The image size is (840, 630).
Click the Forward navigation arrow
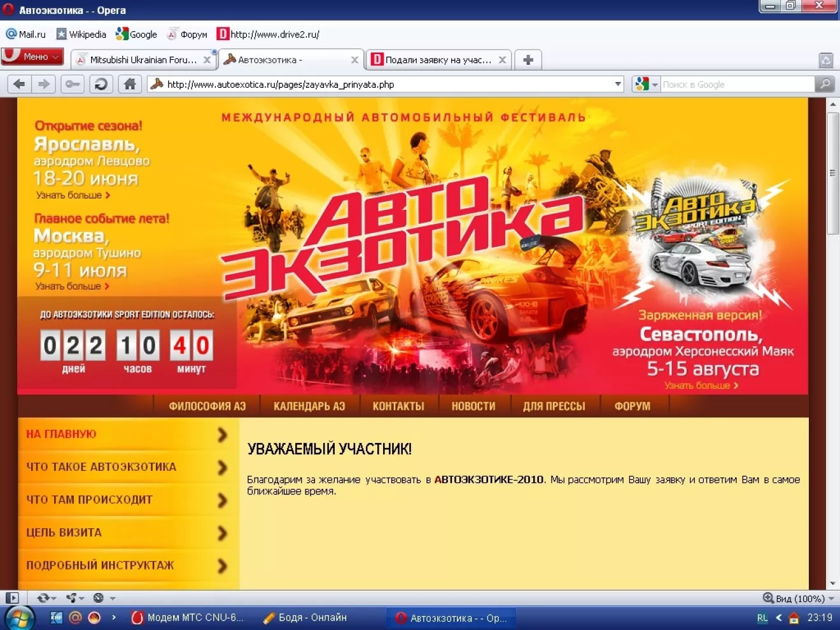tap(43, 84)
